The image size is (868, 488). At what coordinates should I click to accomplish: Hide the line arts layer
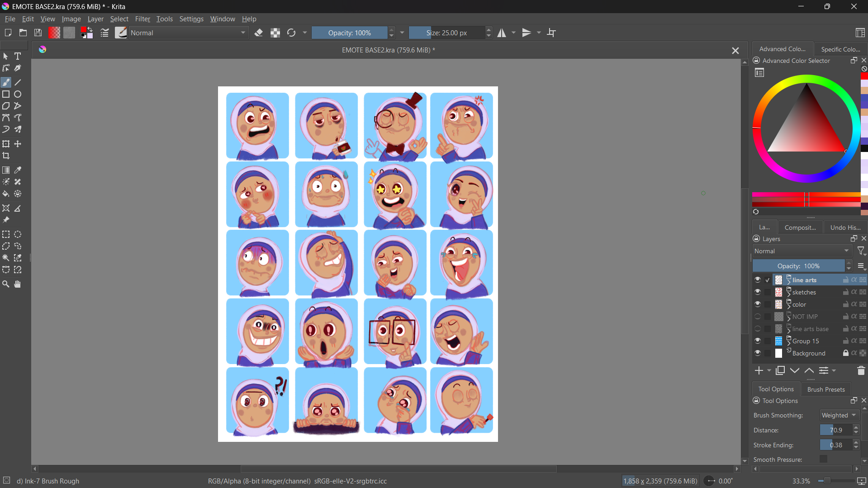coord(758,280)
